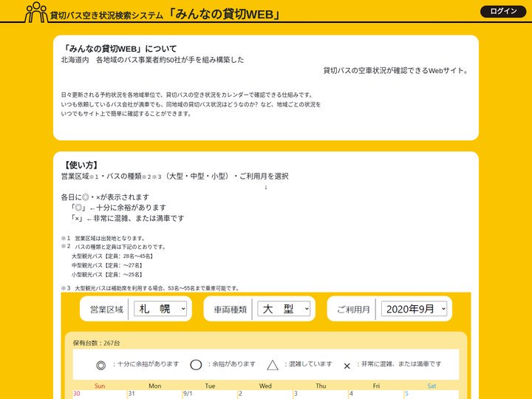The width and height of the screenshot is (532, 399).
Task: Click the ：混雑しています legend text
Action: click(307, 364)
